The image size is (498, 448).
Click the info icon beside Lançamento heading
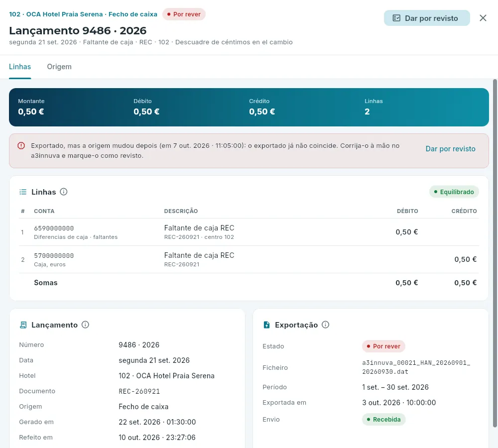coord(85,325)
